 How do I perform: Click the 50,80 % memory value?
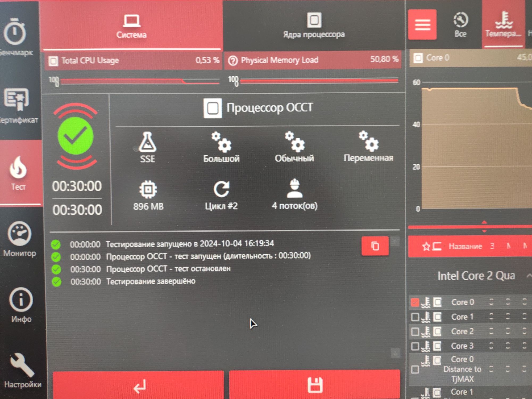pos(384,59)
